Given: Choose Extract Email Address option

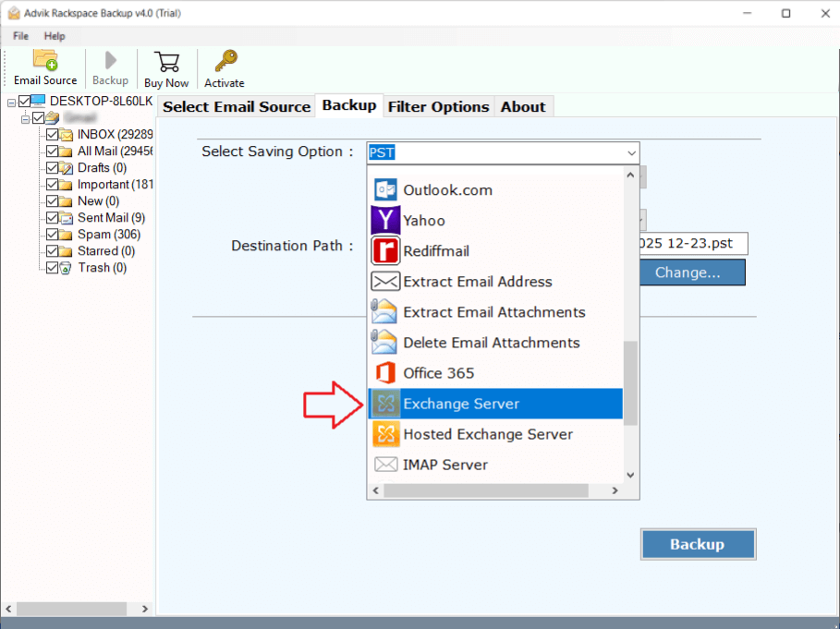Looking at the screenshot, I should click(495, 282).
